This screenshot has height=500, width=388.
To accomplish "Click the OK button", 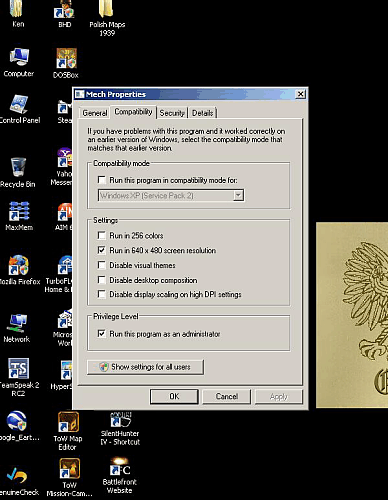I will pos(174,396).
